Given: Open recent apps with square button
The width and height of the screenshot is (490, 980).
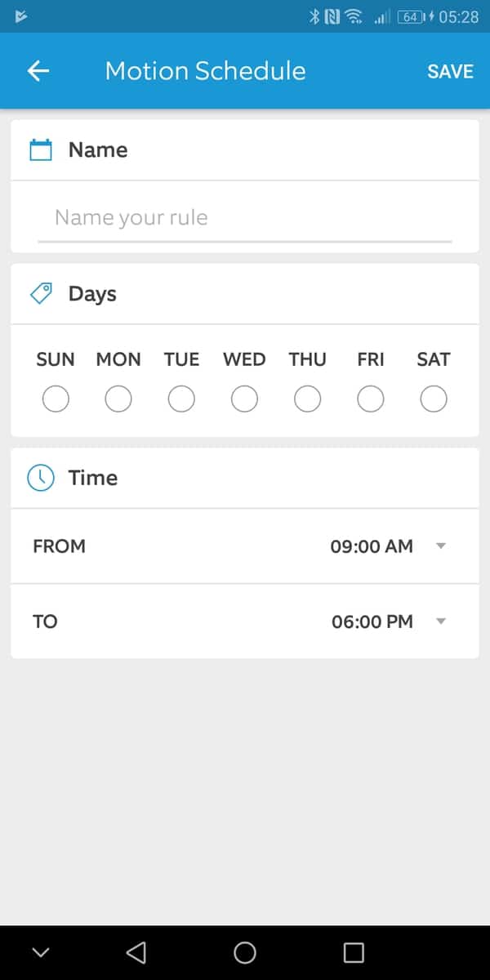Looking at the screenshot, I should tap(353, 952).
